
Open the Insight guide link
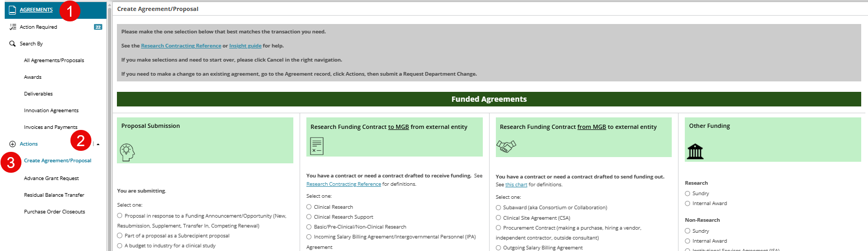245,46
